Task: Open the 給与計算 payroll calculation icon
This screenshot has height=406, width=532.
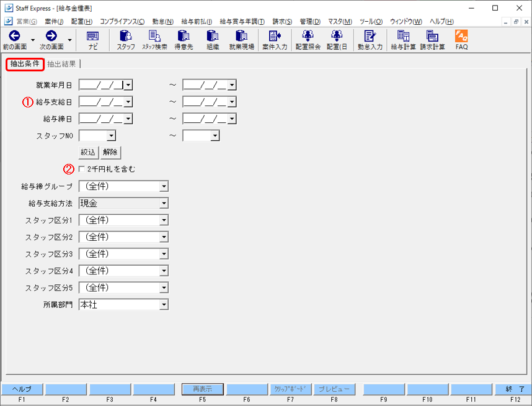Action: coord(403,36)
